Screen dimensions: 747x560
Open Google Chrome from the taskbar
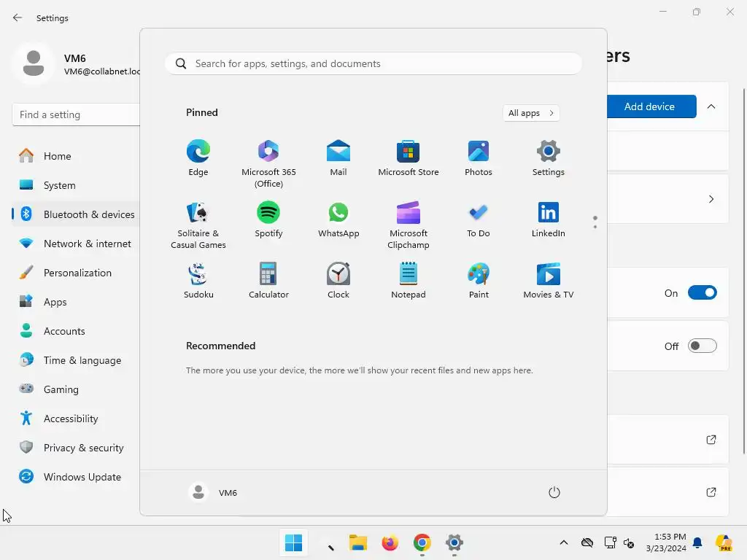coord(422,542)
